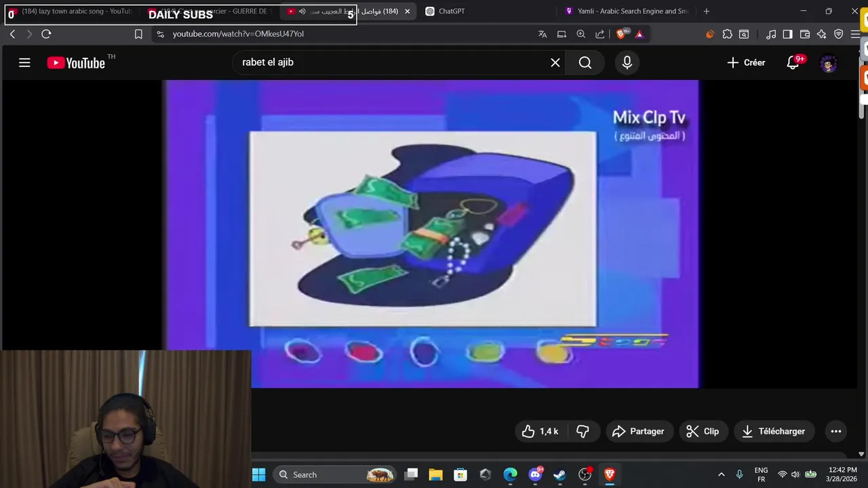Open Brave VPN shield icon
Viewport: 868px width, 488px height.
(x=839, y=34)
